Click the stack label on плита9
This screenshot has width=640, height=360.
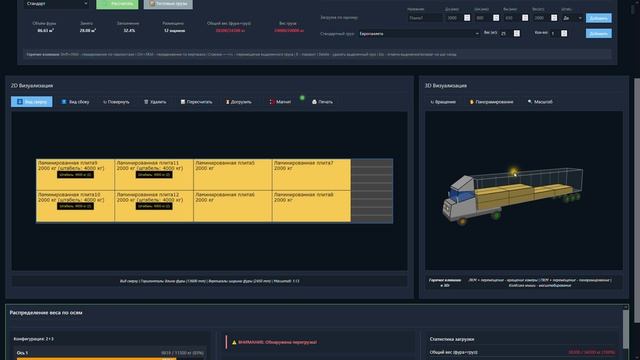tap(75, 175)
